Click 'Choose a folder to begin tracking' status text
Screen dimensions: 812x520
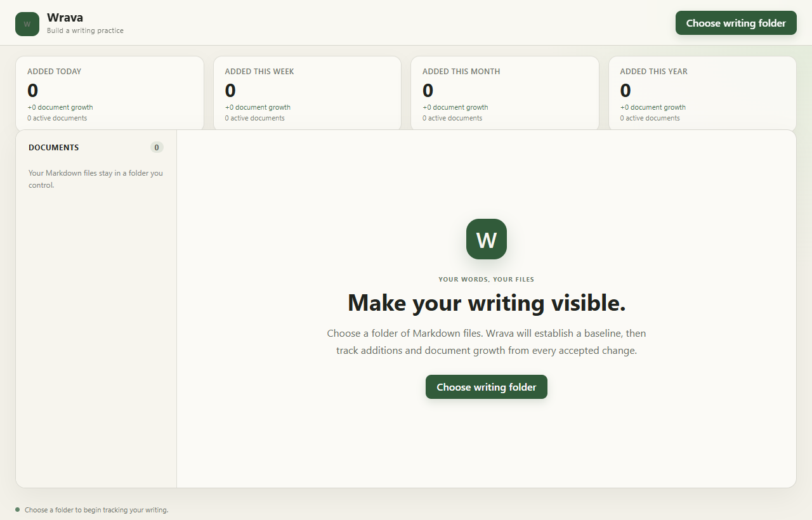coord(96,510)
